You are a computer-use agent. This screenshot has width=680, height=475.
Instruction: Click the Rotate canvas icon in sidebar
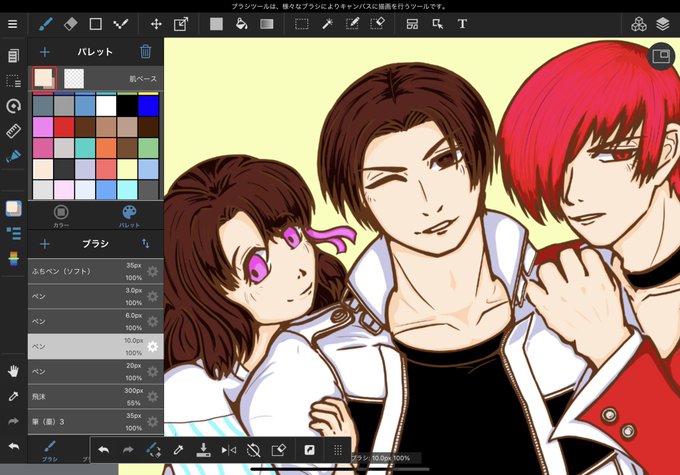[x=13, y=106]
